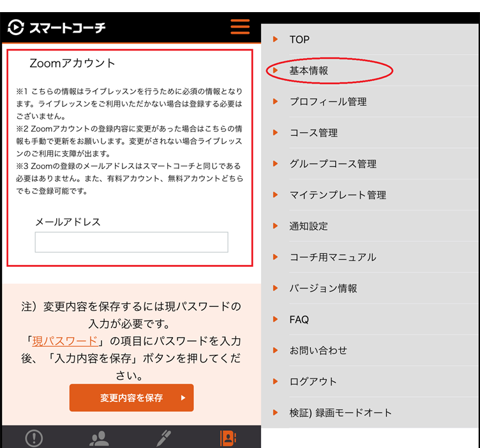Open グループコース管理 menu item
Image resolution: width=480 pixels, height=448 pixels.
[370, 164]
